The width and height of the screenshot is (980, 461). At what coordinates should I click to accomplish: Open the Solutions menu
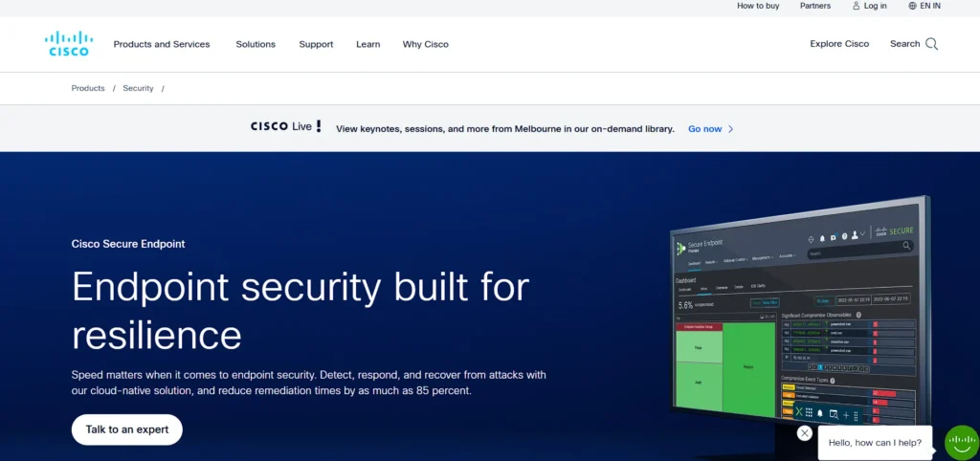tap(256, 44)
